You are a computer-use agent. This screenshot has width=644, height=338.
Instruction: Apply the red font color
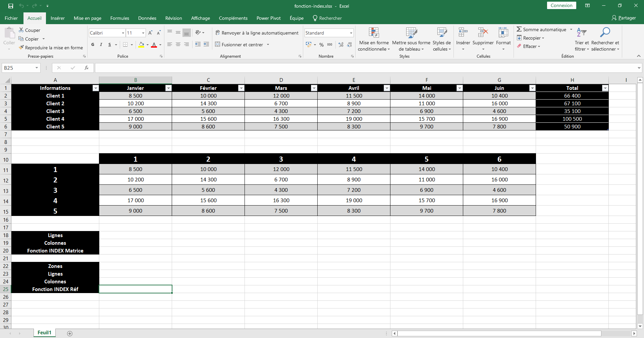154,45
